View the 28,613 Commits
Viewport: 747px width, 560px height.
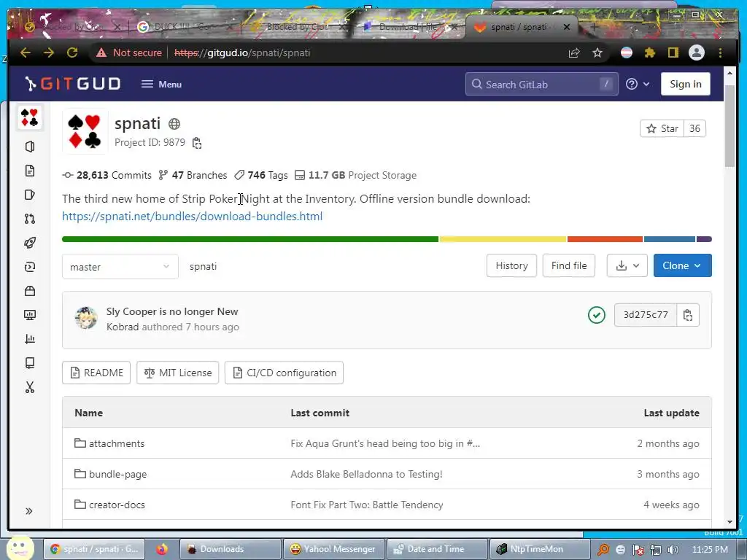pyautogui.click(x=107, y=175)
